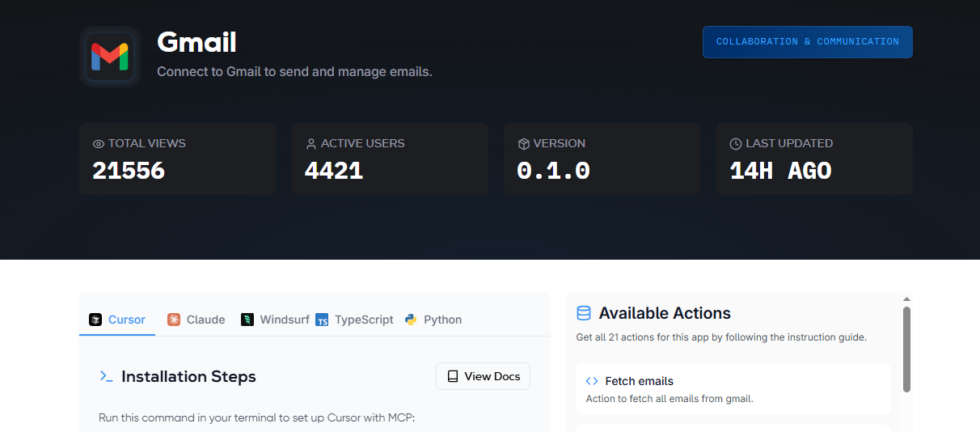980x432 pixels.
Task: Click the Windsurf logo icon
Action: click(x=247, y=320)
